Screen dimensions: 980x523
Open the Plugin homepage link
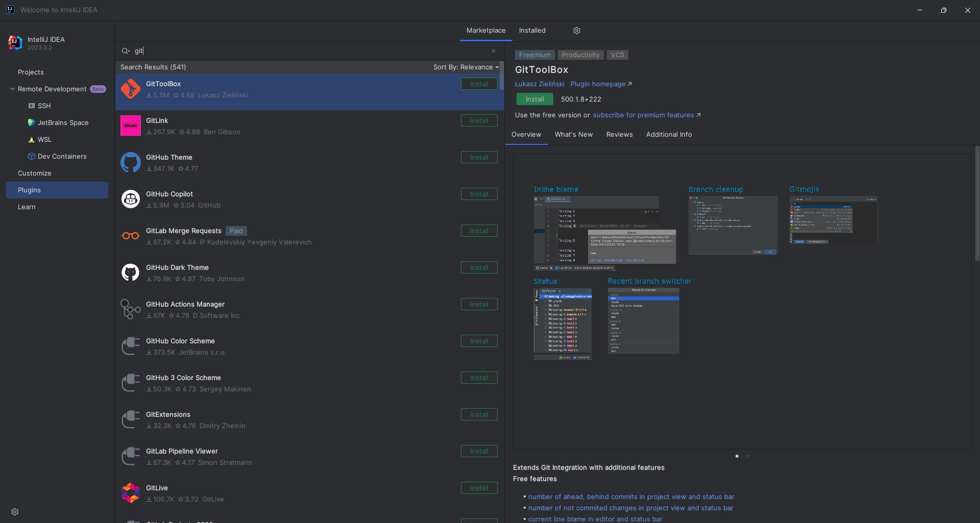601,84
